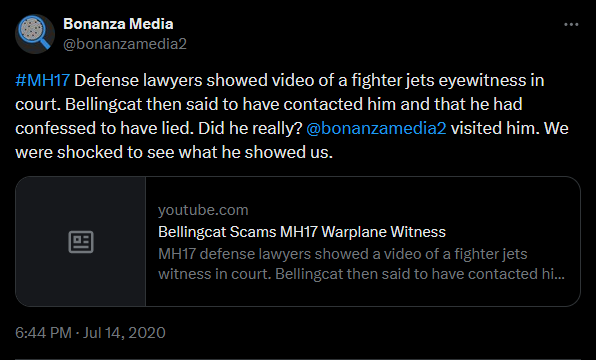
Task: Click the Bonanza Media magnifying glass avatar
Action: click(x=35, y=34)
